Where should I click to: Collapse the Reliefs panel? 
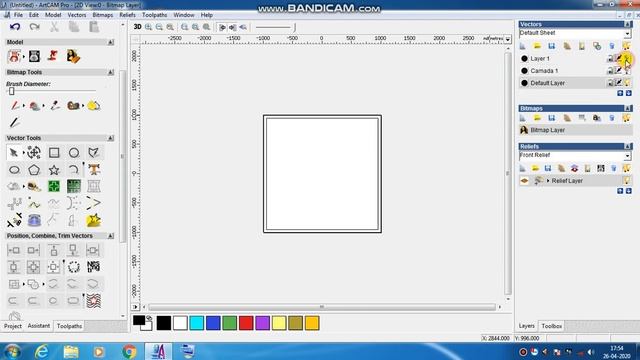[x=628, y=147]
